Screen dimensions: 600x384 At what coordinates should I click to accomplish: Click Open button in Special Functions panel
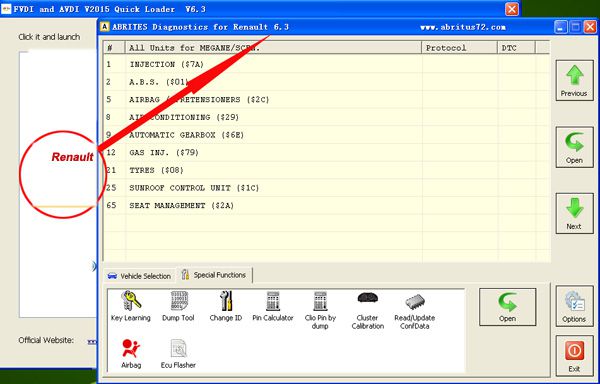tap(507, 307)
